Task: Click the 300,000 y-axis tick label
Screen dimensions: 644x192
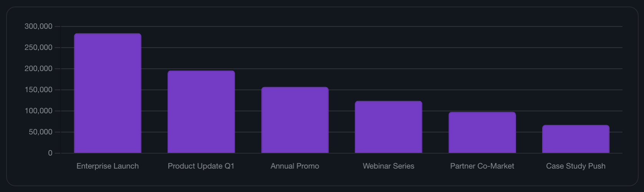Action: tap(38, 26)
